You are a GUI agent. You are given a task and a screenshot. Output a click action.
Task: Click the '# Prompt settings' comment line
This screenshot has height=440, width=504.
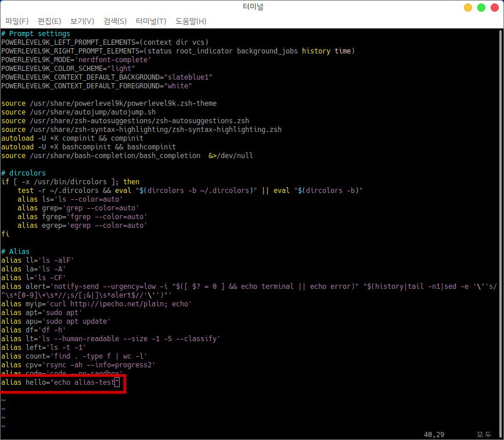click(x=35, y=34)
